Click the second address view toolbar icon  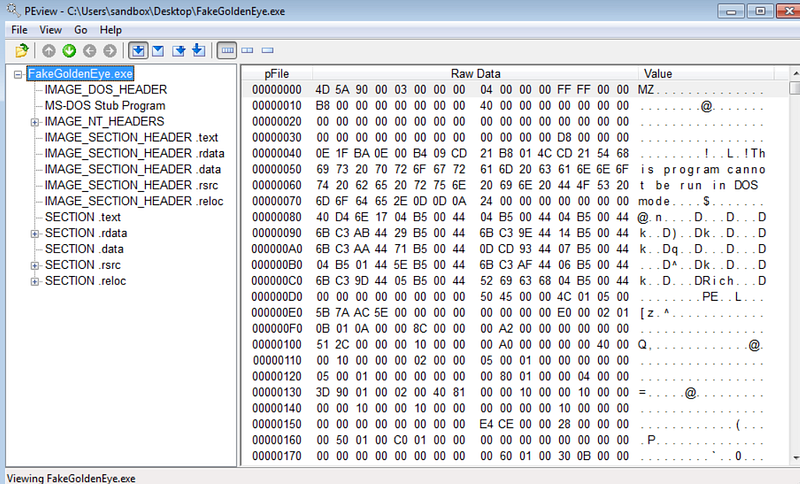click(158, 50)
